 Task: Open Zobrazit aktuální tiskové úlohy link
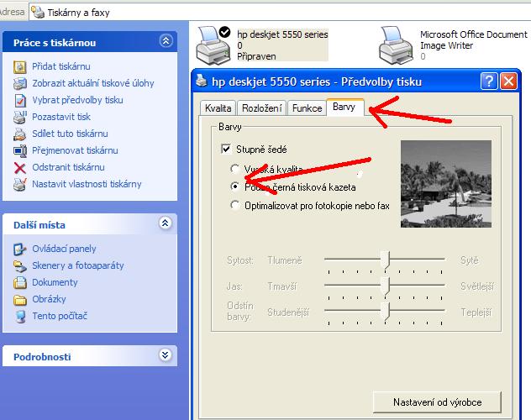(x=93, y=83)
